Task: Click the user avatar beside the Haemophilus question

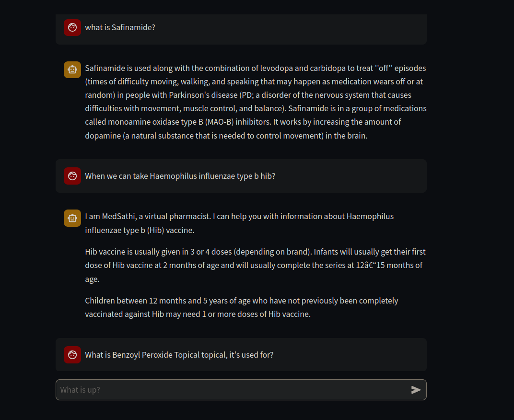Action: click(x=72, y=176)
